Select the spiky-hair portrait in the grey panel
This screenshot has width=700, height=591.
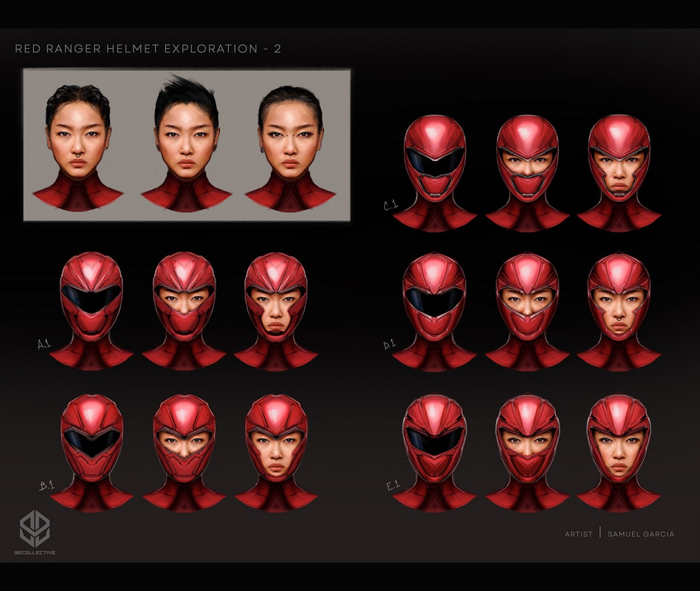click(186, 143)
